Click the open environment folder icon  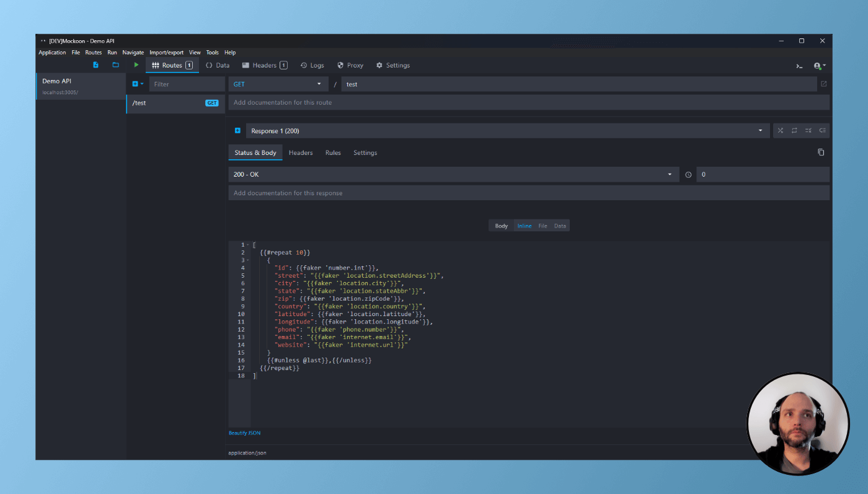pos(115,65)
